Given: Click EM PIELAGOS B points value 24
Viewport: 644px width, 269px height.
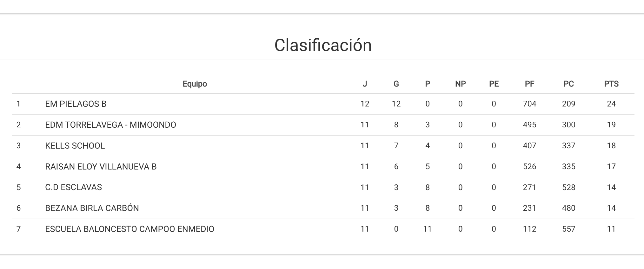Looking at the screenshot, I should click(611, 104).
